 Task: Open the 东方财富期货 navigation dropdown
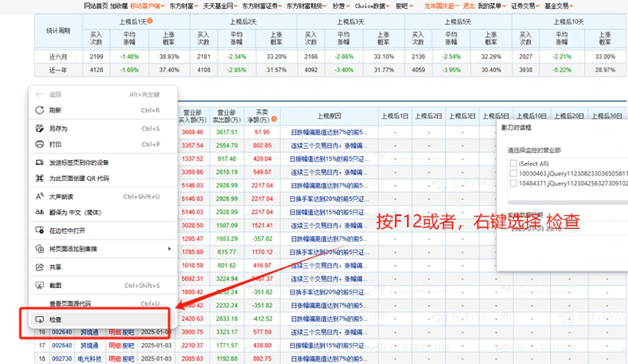306,6
